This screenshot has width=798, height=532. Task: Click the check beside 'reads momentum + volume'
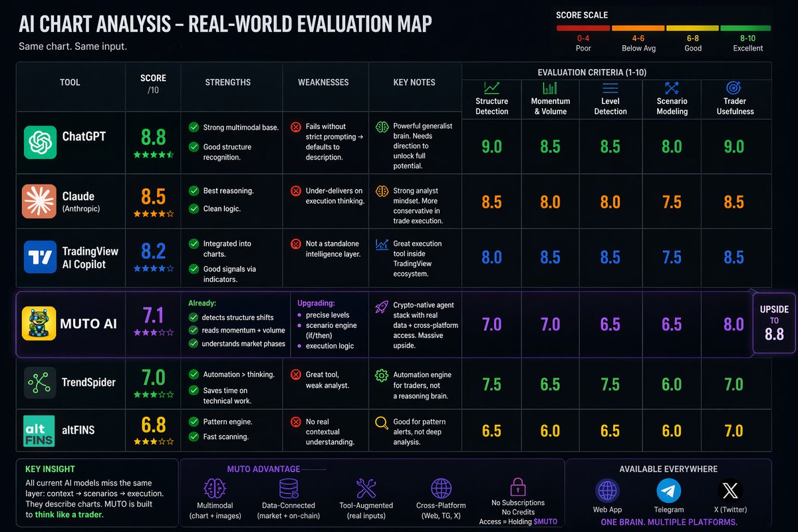(x=194, y=331)
